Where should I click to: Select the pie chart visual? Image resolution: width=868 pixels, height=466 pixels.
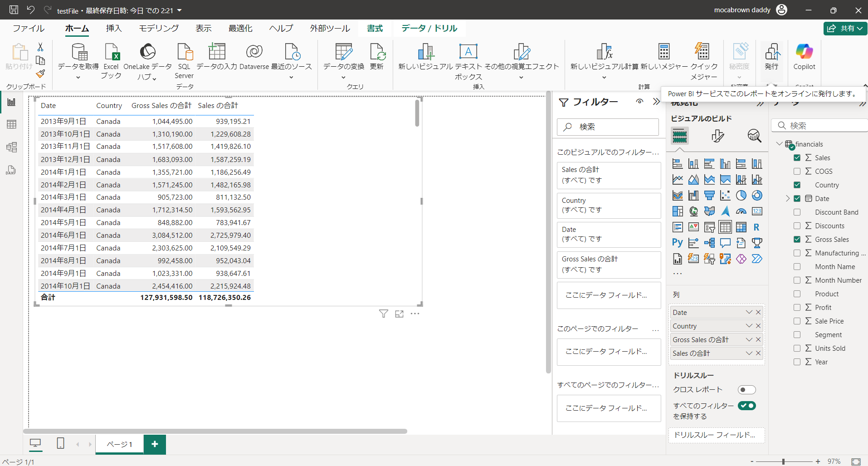741,195
